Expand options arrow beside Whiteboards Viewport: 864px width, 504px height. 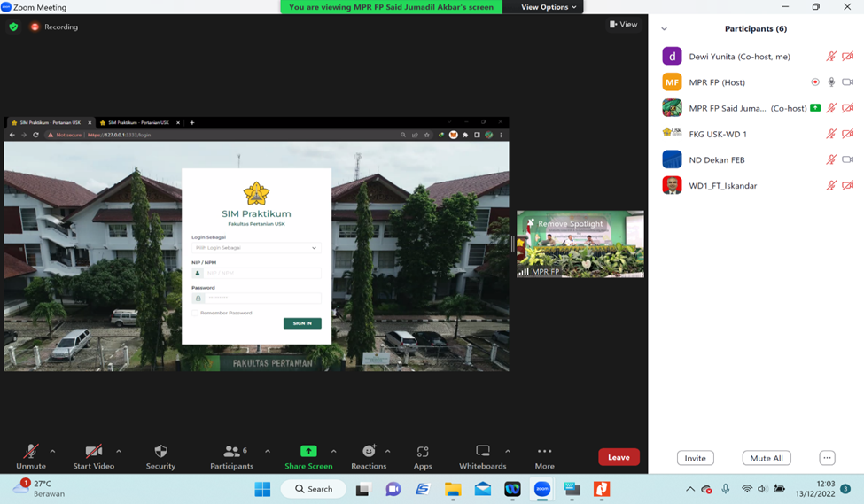point(508,451)
